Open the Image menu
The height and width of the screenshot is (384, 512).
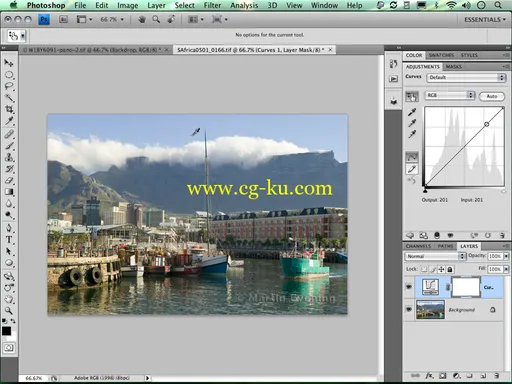pos(127,5)
